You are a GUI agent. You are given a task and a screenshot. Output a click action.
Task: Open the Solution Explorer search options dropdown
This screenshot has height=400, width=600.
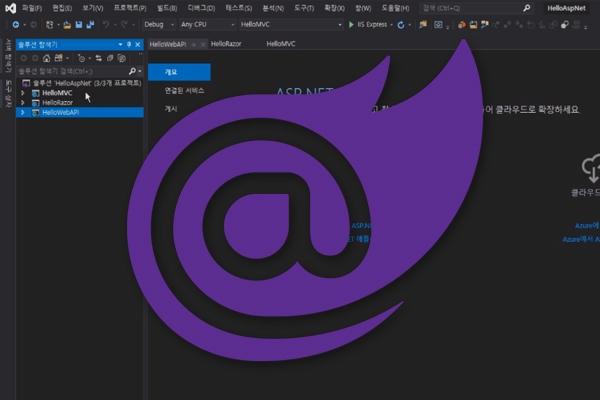coord(140,71)
